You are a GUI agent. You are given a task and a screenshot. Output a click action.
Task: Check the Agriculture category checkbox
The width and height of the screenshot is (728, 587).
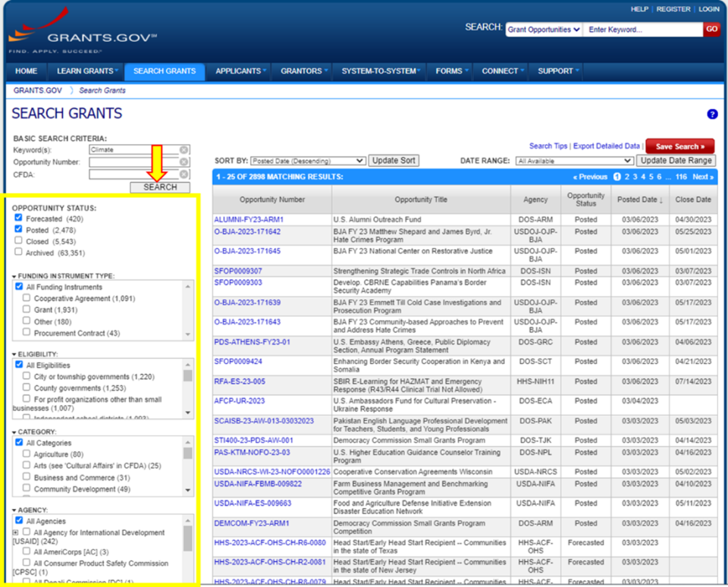[27, 454]
